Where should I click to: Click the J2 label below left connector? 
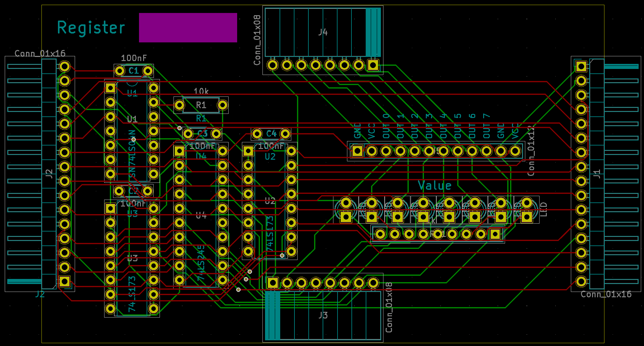point(40,294)
